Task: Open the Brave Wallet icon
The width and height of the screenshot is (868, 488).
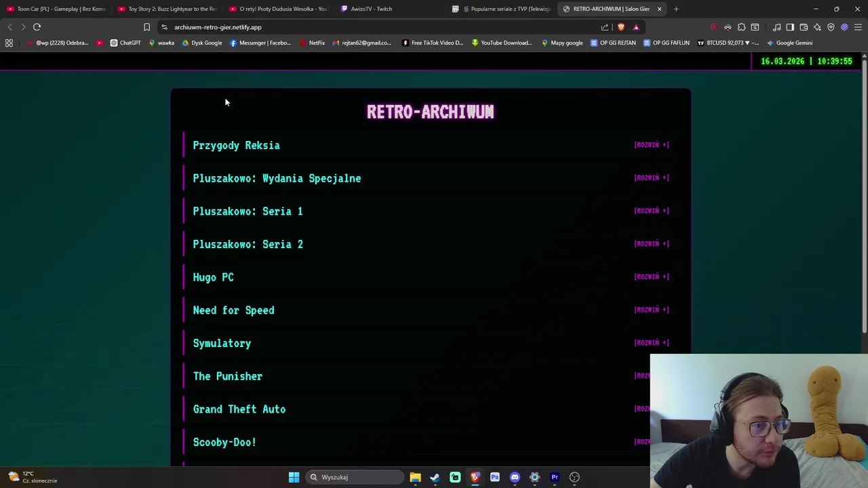Action: pyautogui.click(x=804, y=27)
